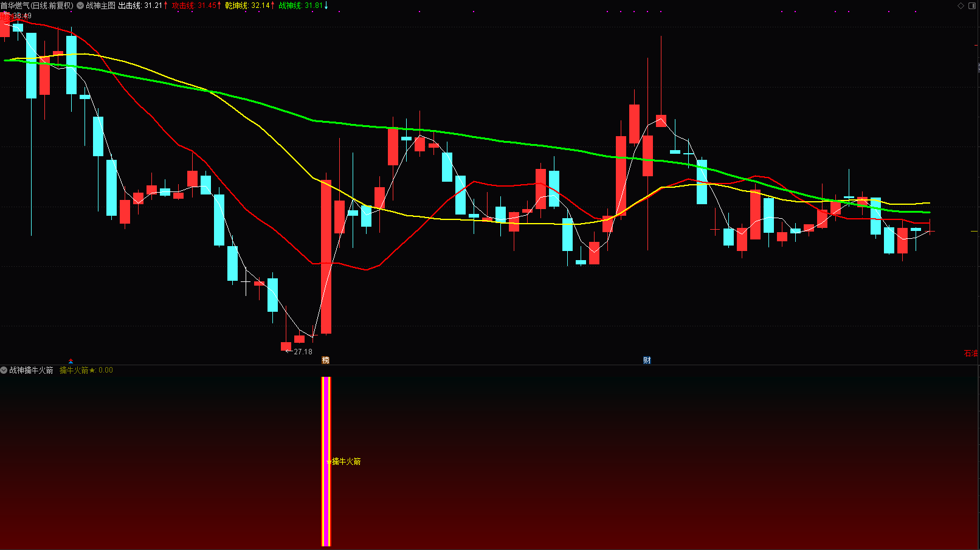Click the 战神擒牛火箭 sub-chart title
Image resolution: width=980 pixels, height=550 pixels.
point(31,370)
